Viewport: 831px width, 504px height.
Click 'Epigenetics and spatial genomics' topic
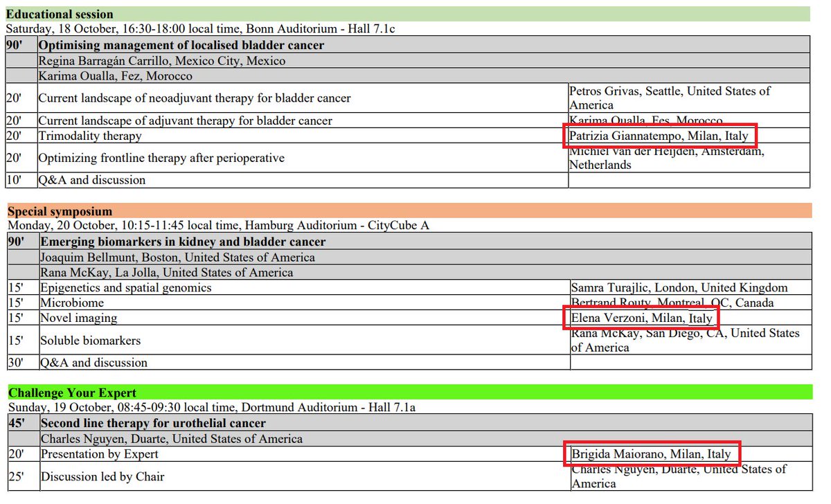(x=126, y=287)
